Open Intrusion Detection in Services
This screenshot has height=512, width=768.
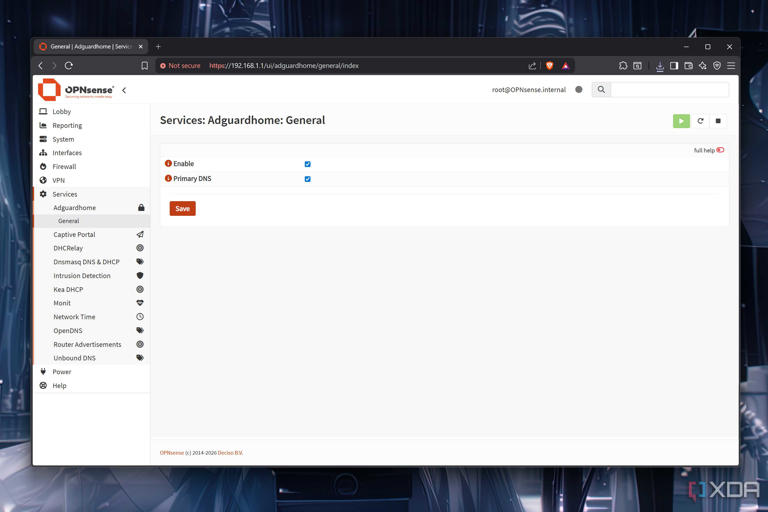pos(82,276)
